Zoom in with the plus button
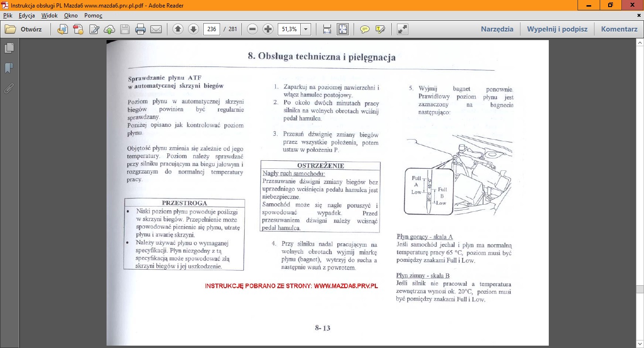The width and height of the screenshot is (644, 348). click(x=268, y=29)
